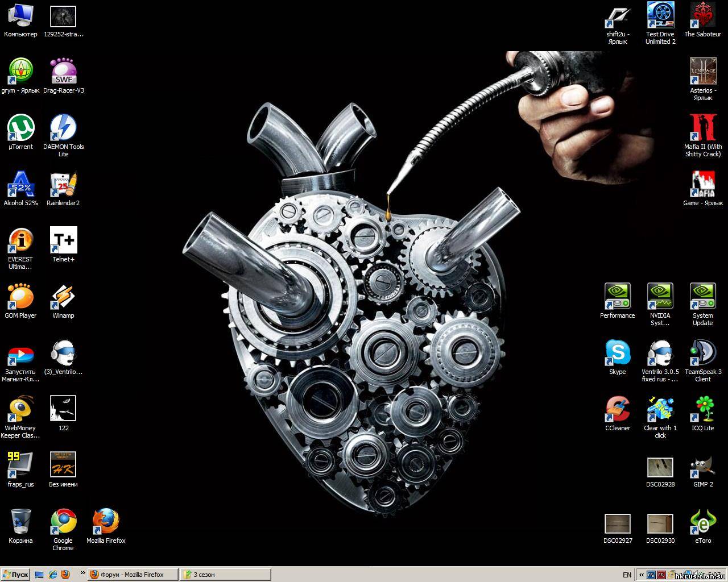
Task: Select the Mafia II game shortcut
Action: click(702, 128)
